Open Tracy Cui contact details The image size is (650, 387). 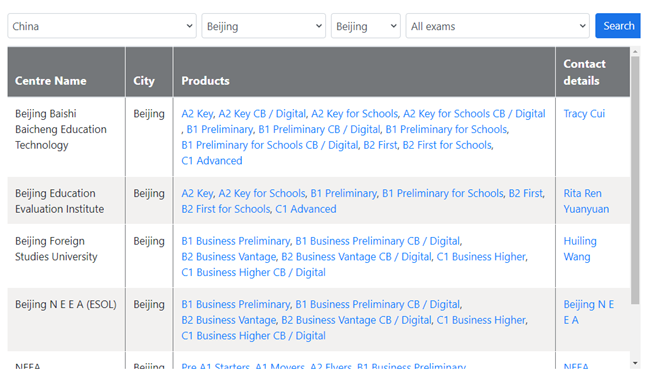coord(584,114)
